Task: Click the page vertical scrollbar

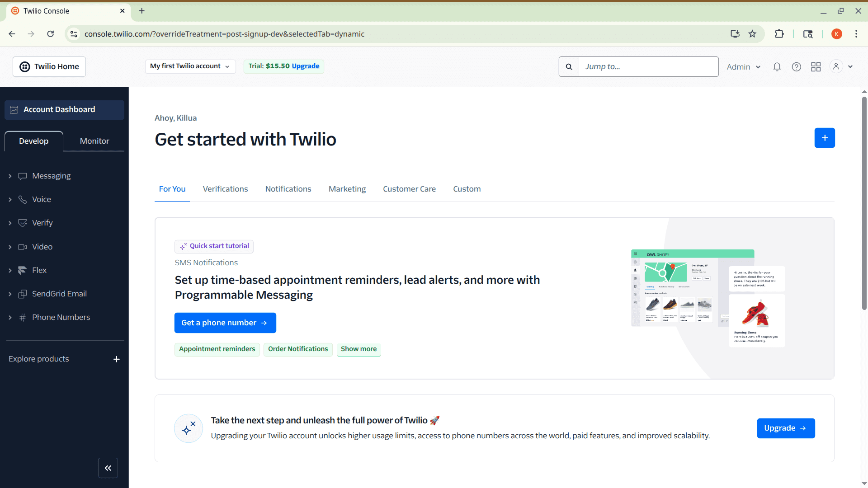Action: coord(864,203)
